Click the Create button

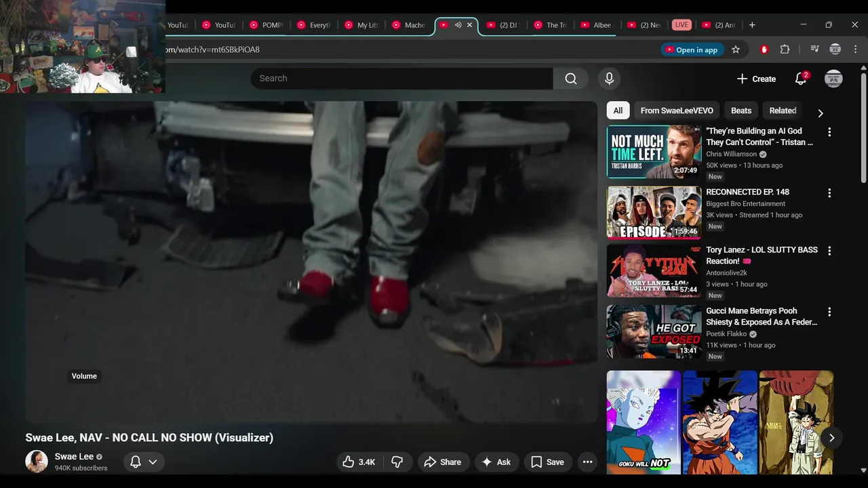point(756,79)
